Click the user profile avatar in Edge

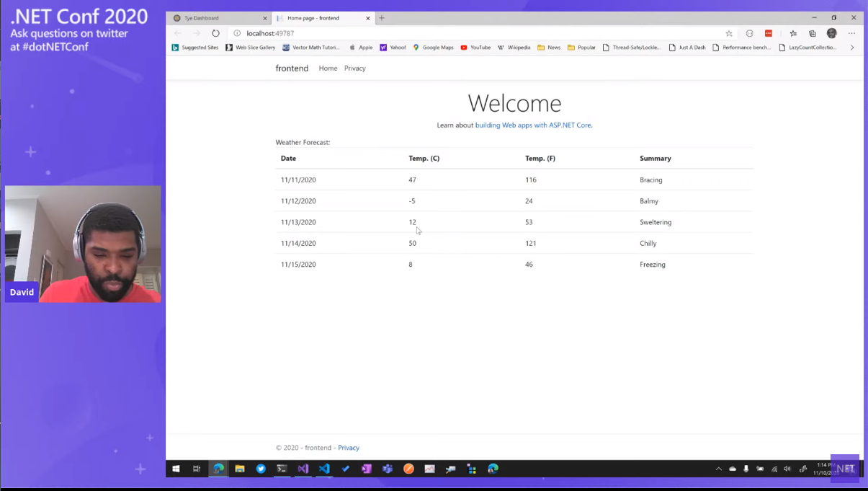point(832,33)
